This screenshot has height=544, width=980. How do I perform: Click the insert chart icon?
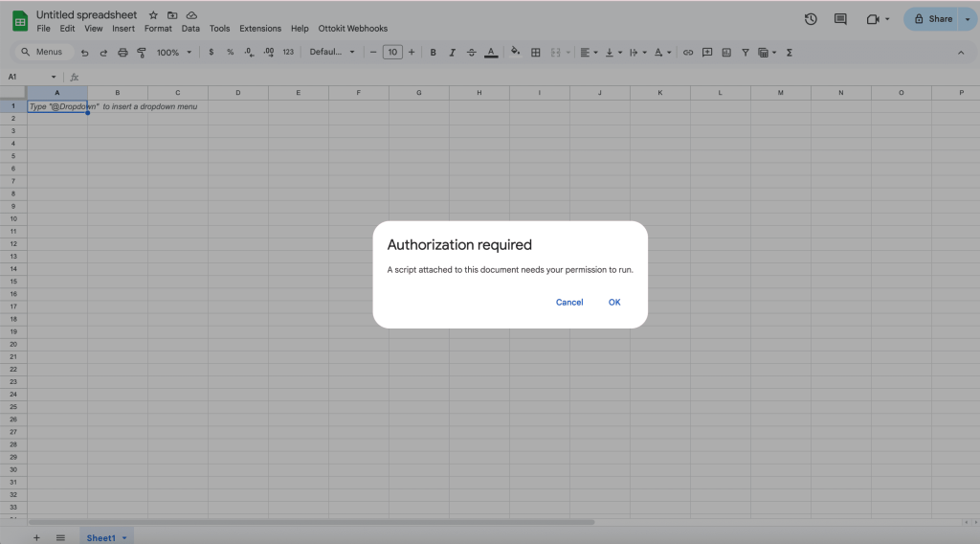(726, 53)
